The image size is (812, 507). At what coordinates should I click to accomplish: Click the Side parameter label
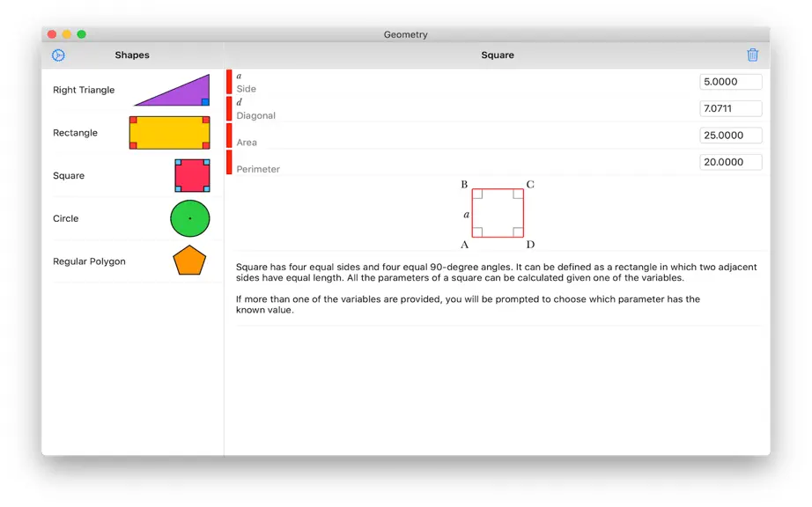point(246,89)
